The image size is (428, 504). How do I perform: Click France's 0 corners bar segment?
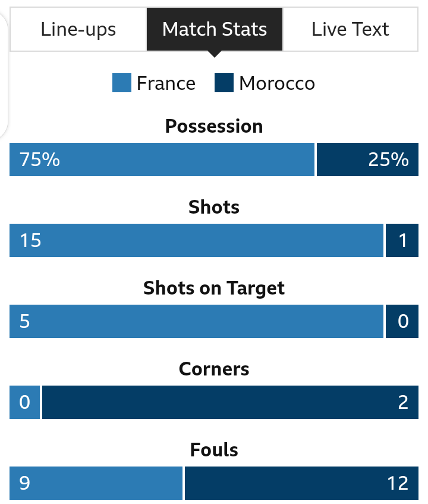[x=25, y=402]
